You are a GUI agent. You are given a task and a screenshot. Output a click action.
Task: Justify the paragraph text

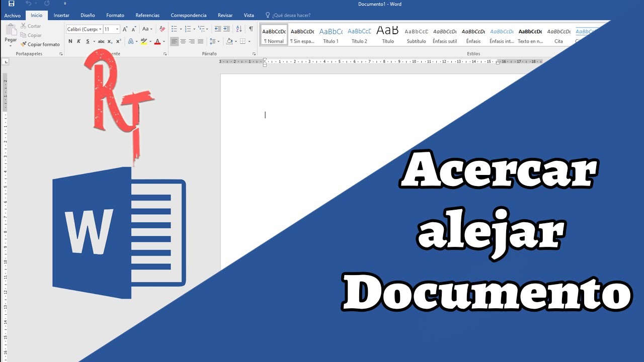[x=200, y=41]
